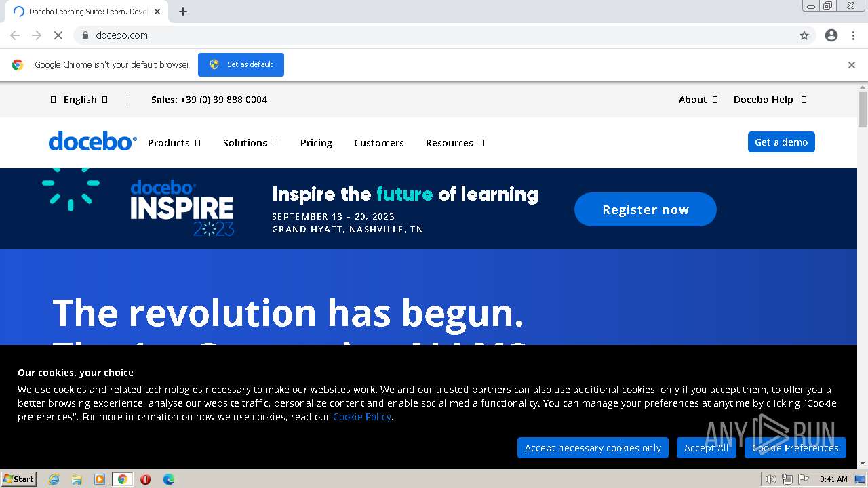Open Internet Explorer from the taskbar
Image resolution: width=868 pixels, height=488 pixels.
pos(54,479)
